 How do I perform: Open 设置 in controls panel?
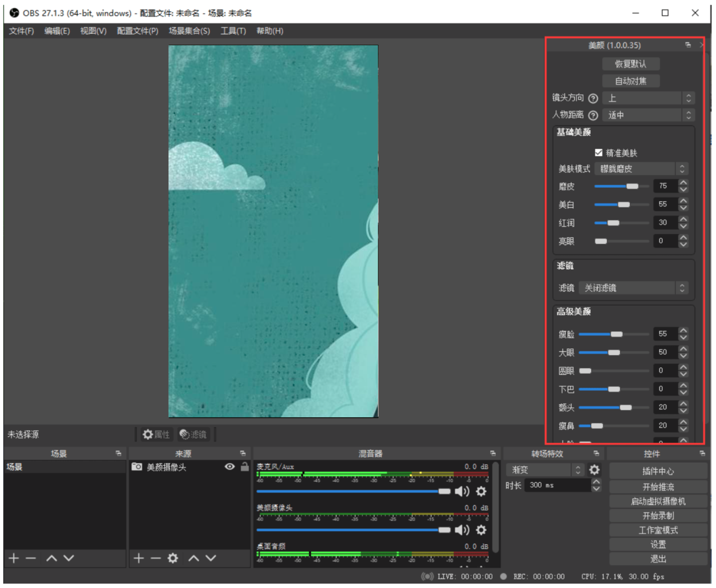(x=658, y=544)
